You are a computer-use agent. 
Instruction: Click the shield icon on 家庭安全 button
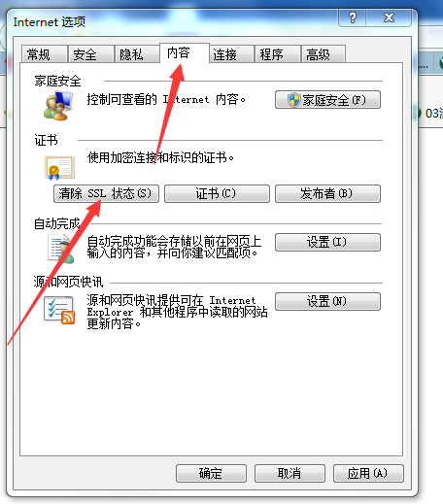294,100
